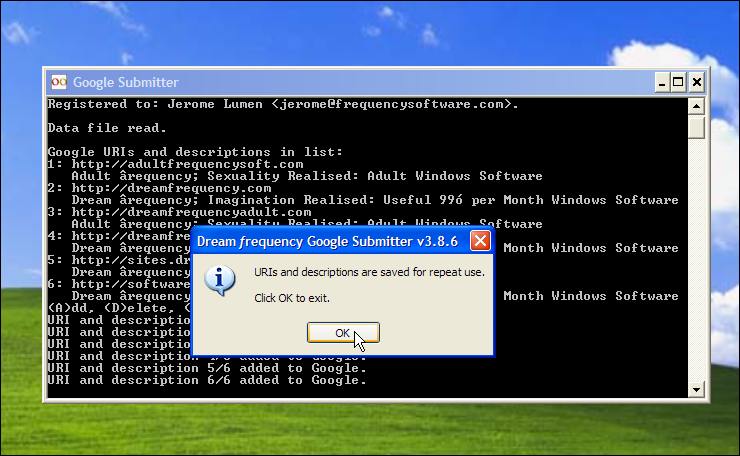740x456 pixels.
Task: Click the 'Google Submitter' window title text
Action: pos(126,82)
